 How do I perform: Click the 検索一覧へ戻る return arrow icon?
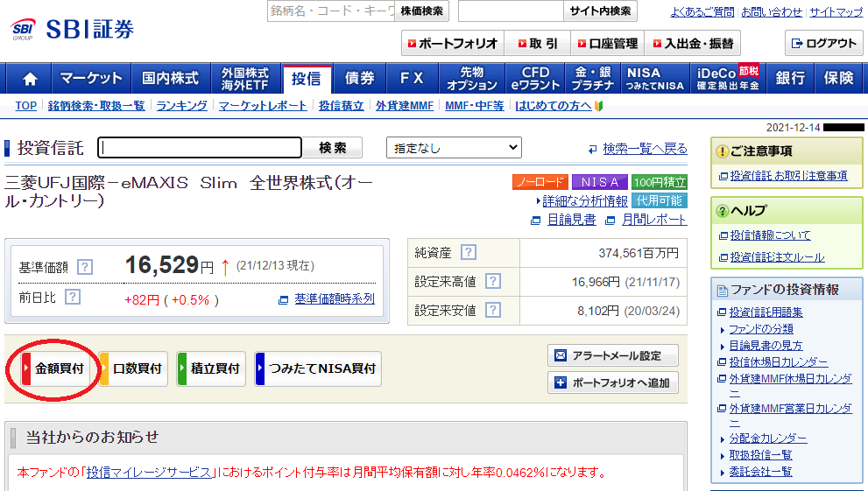(x=593, y=150)
